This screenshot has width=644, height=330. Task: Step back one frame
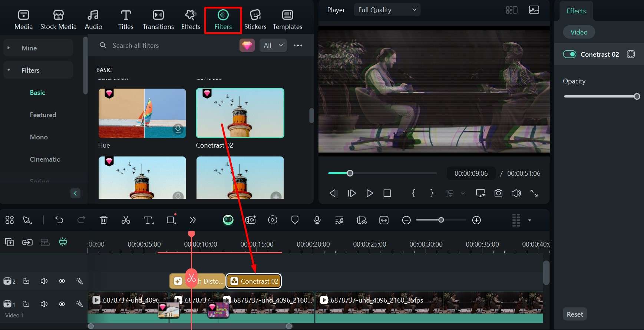tap(333, 193)
